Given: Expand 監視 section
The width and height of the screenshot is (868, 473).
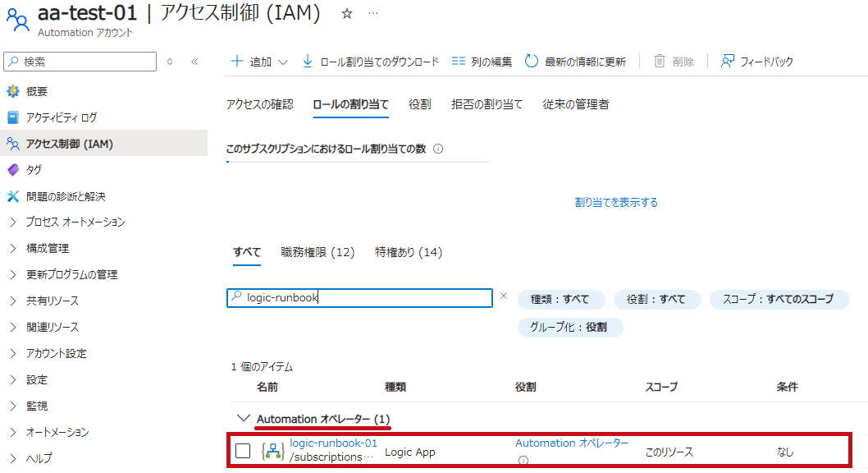Looking at the screenshot, I should (x=13, y=406).
